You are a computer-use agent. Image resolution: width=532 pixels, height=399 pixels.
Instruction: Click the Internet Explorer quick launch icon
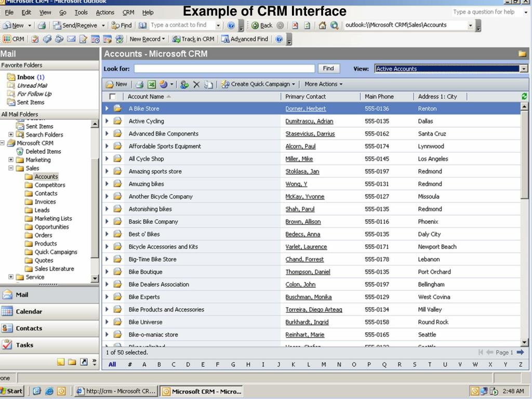(49, 391)
